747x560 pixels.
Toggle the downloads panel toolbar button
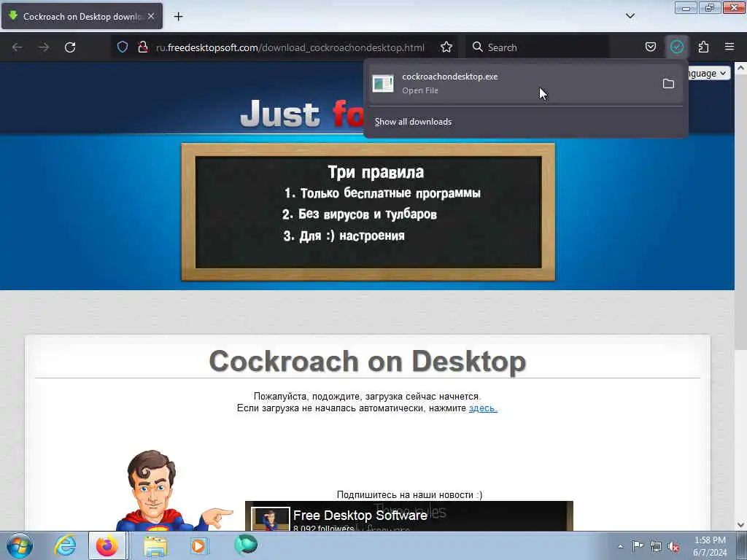(x=677, y=47)
